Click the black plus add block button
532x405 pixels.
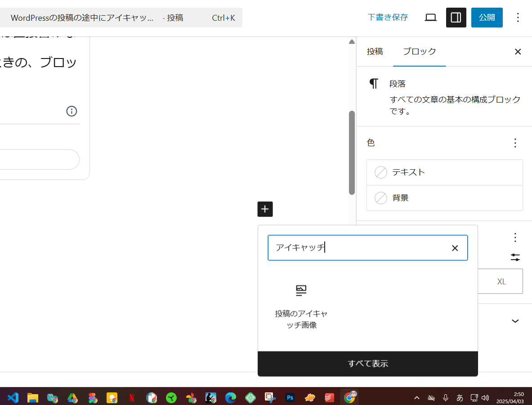265,209
